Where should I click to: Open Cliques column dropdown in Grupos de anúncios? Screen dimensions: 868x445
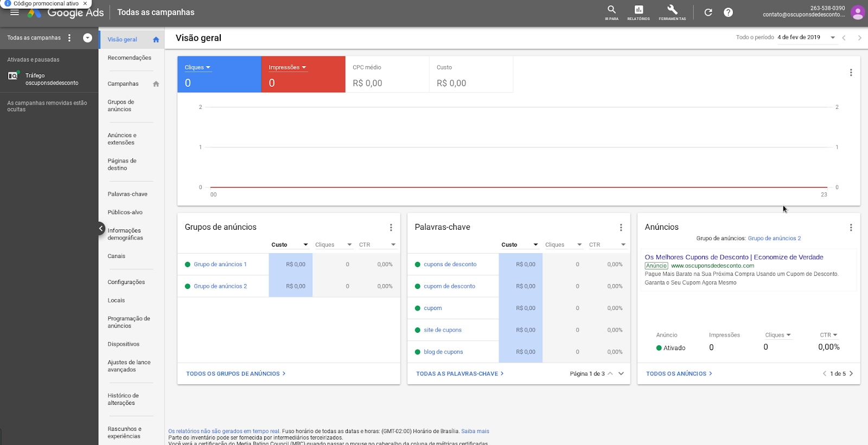[349, 245]
